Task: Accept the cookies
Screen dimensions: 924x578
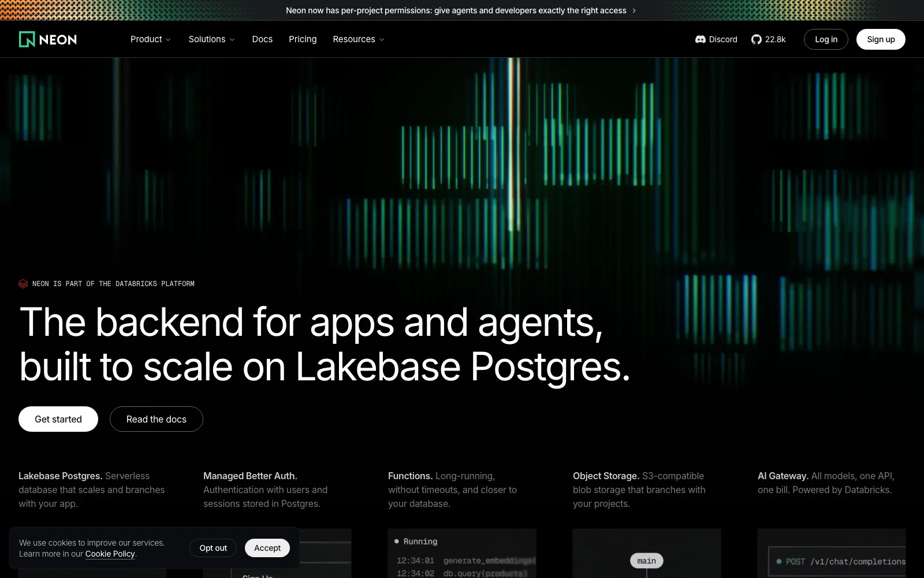Action: coord(267,548)
